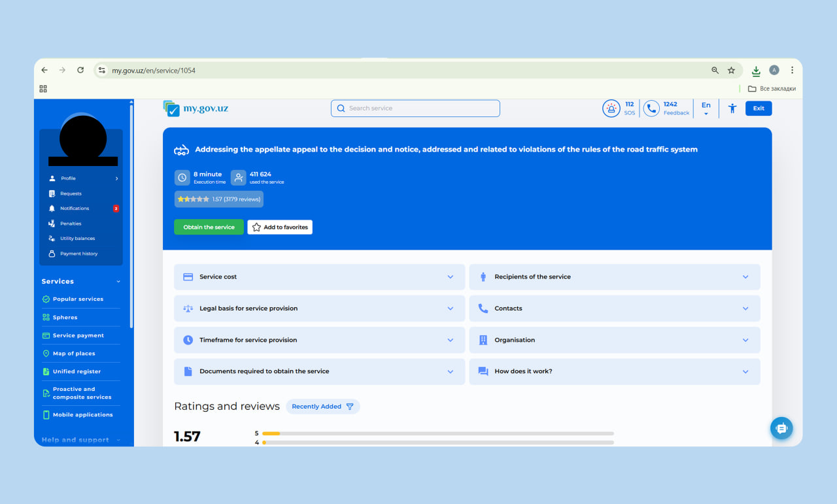Toggle Recently Added reviews filter
Screen dimensions: 837x504
point(322,407)
